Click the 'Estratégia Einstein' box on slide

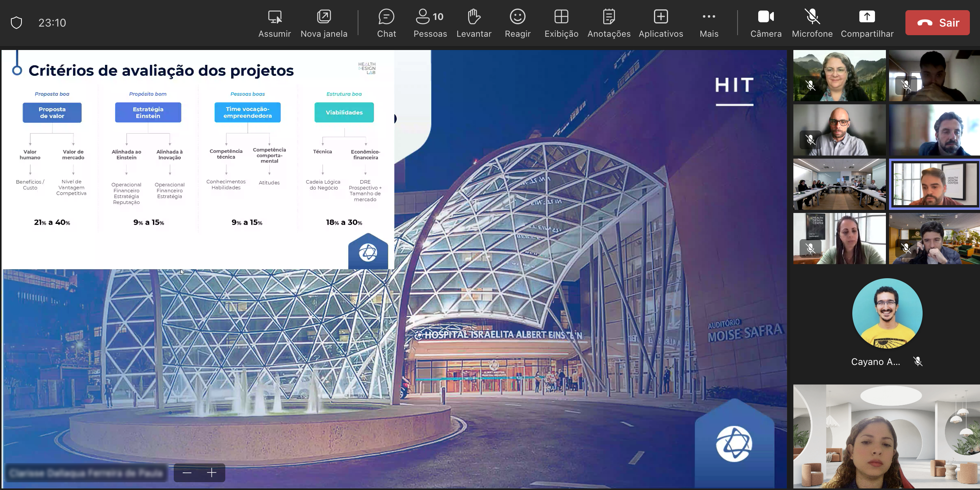click(148, 113)
